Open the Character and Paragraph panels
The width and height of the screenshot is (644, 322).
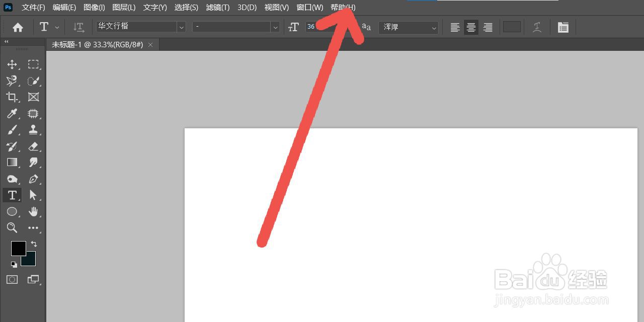click(563, 28)
